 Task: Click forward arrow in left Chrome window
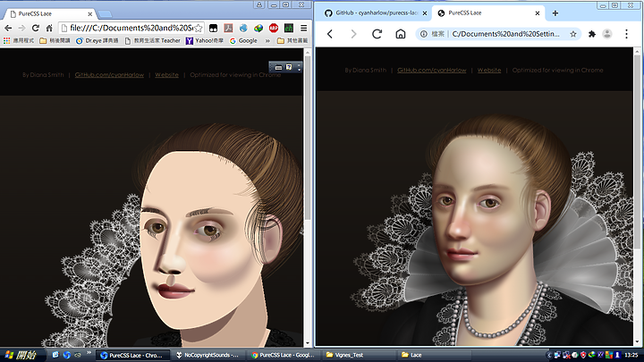(x=21, y=28)
